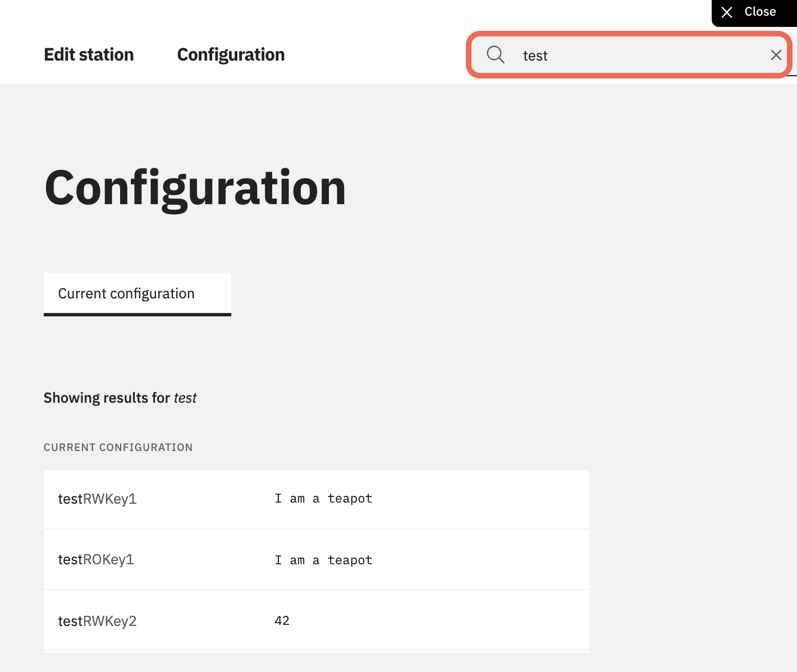Click the value 42 for testRWKey2
The width and height of the screenshot is (797, 672).
[x=282, y=621]
